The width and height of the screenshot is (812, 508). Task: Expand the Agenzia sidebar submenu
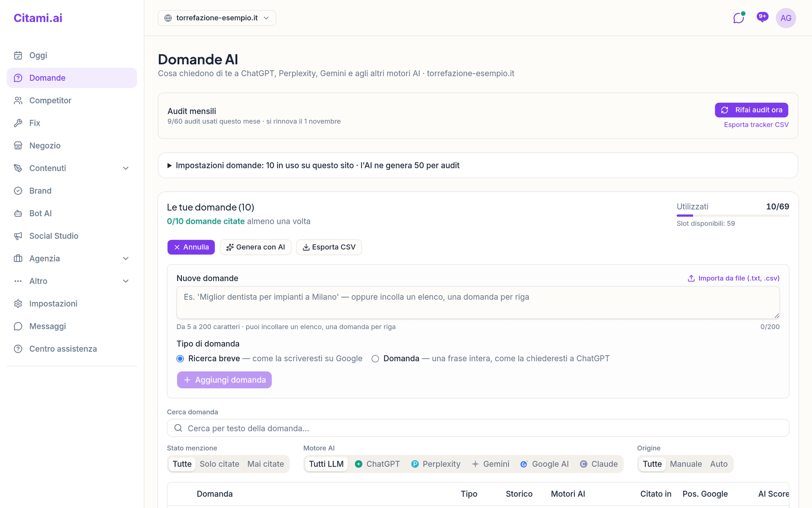pos(126,259)
